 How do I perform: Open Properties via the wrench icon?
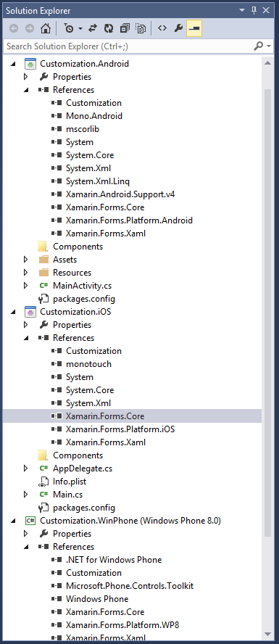pyautogui.click(x=178, y=28)
